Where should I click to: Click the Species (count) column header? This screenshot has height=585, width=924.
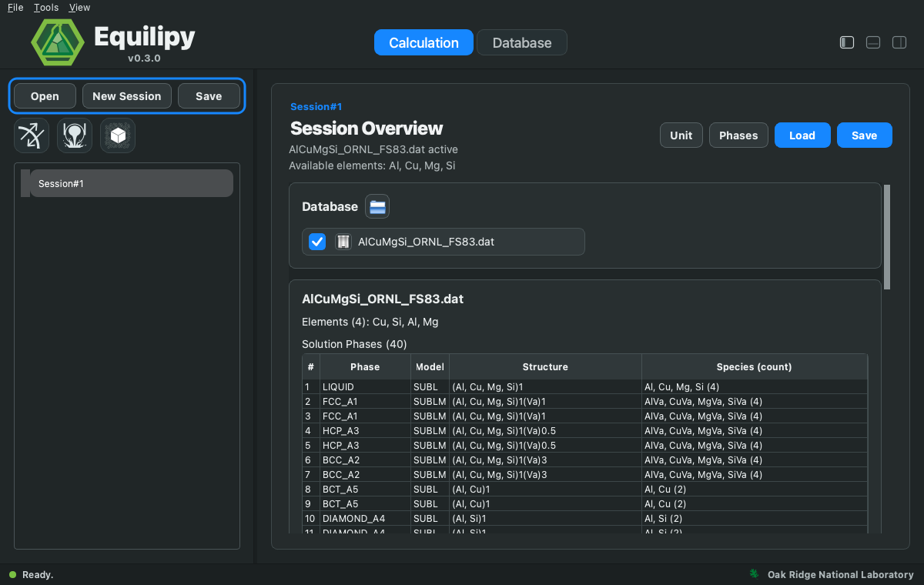tap(754, 366)
